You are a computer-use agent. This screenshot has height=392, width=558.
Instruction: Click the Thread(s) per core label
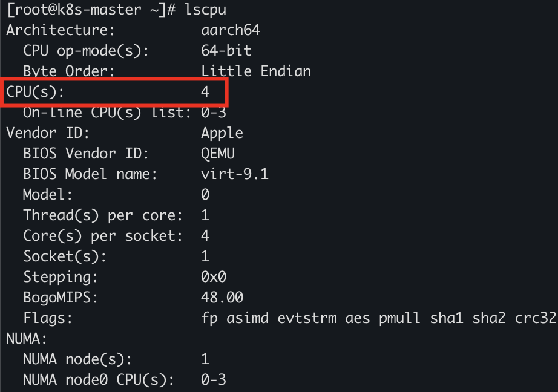click(x=103, y=215)
